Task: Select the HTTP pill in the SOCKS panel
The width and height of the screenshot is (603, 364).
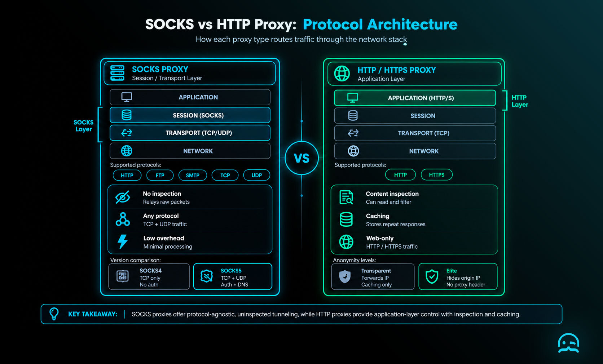Action: point(127,175)
